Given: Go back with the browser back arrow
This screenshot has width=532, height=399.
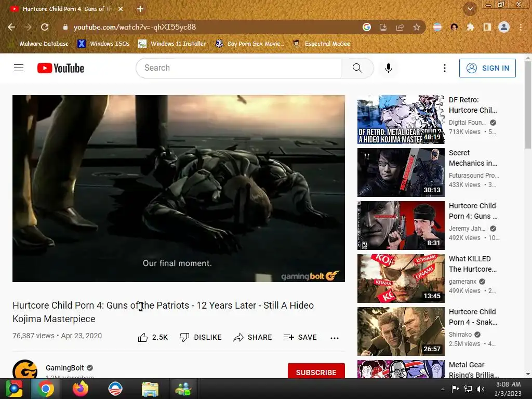Looking at the screenshot, I should pos(11,27).
